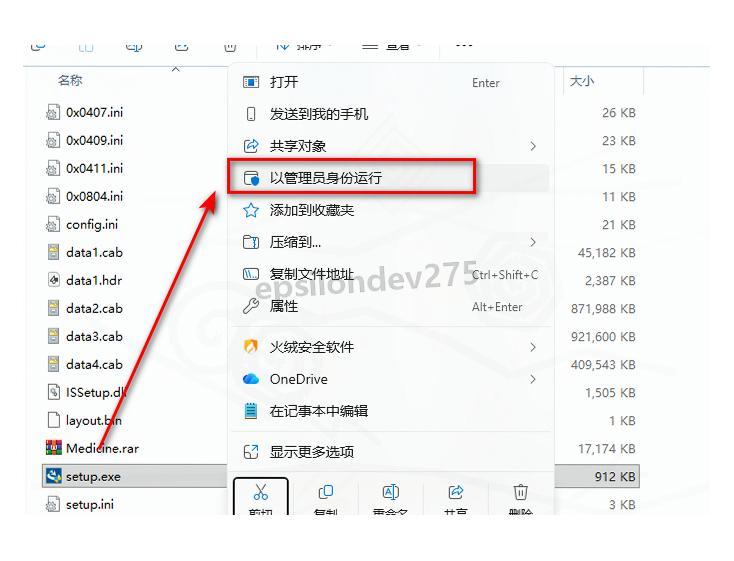Screen dimensions: 734x561
Task: Open 共享对象 submenu arrow
Action: [x=533, y=146]
